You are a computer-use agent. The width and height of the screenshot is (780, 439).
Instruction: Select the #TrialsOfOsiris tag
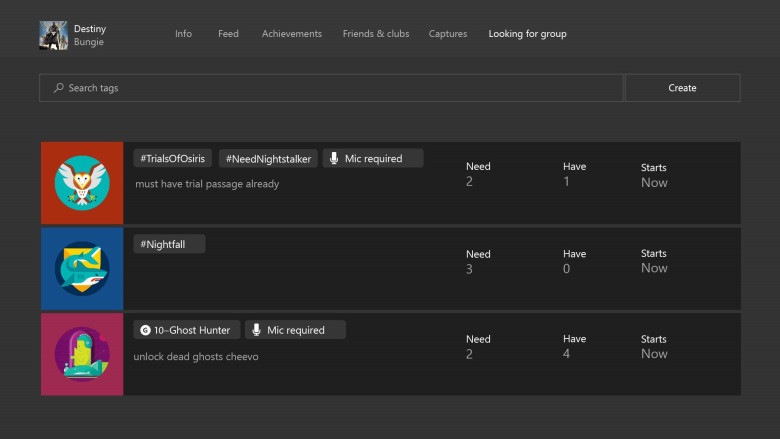coord(173,159)
